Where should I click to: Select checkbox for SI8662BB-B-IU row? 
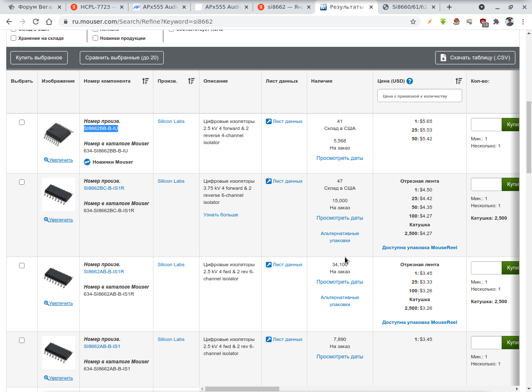pyautogui.click(x=22, y=122)
